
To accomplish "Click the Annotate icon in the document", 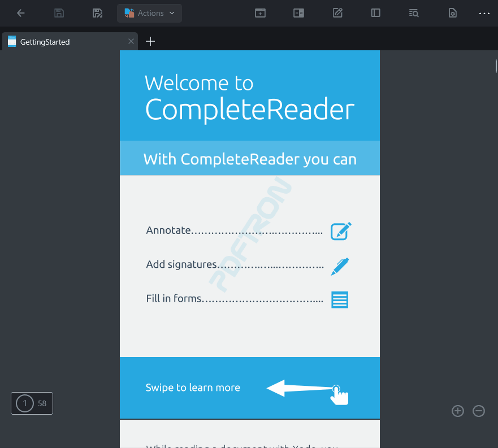I will click(x=341, y=231).
